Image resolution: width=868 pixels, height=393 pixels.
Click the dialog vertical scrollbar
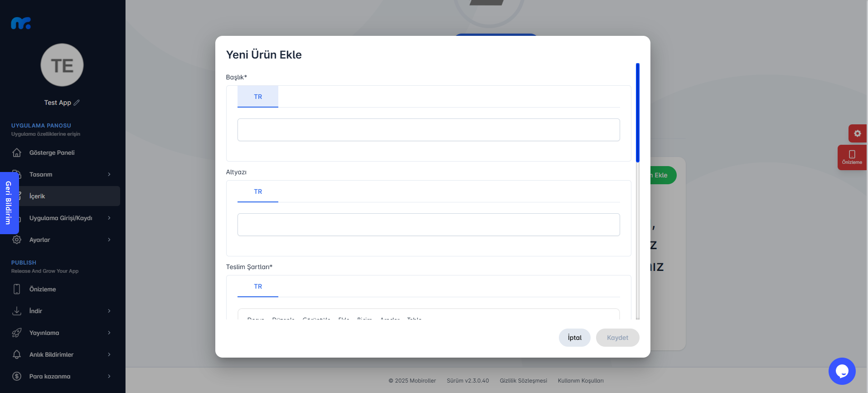pos(638,113)
